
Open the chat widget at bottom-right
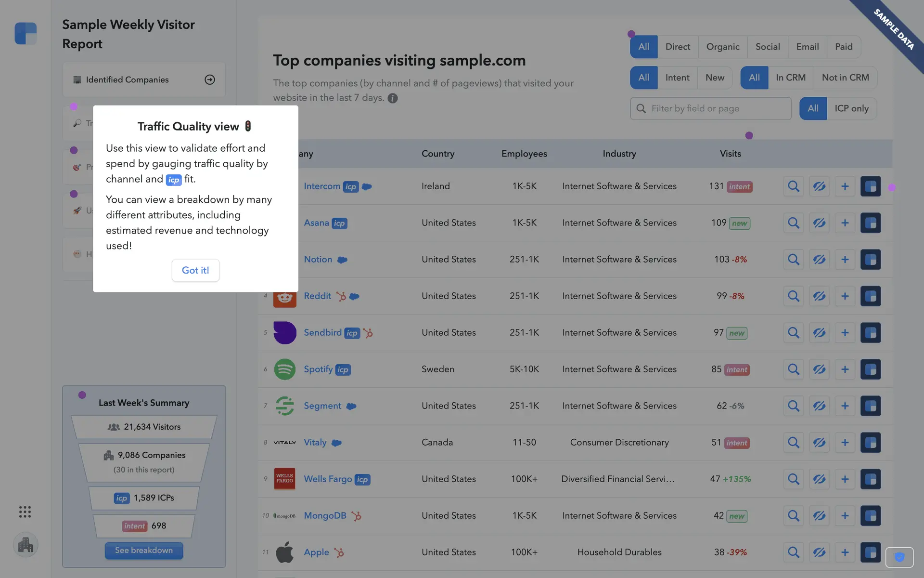[x=899, y=557]
